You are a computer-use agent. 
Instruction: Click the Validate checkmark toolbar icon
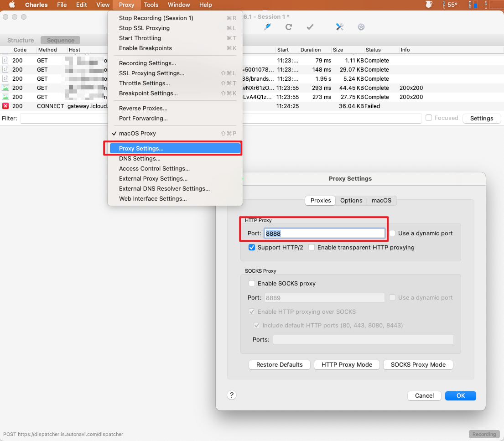coord(310,27)
